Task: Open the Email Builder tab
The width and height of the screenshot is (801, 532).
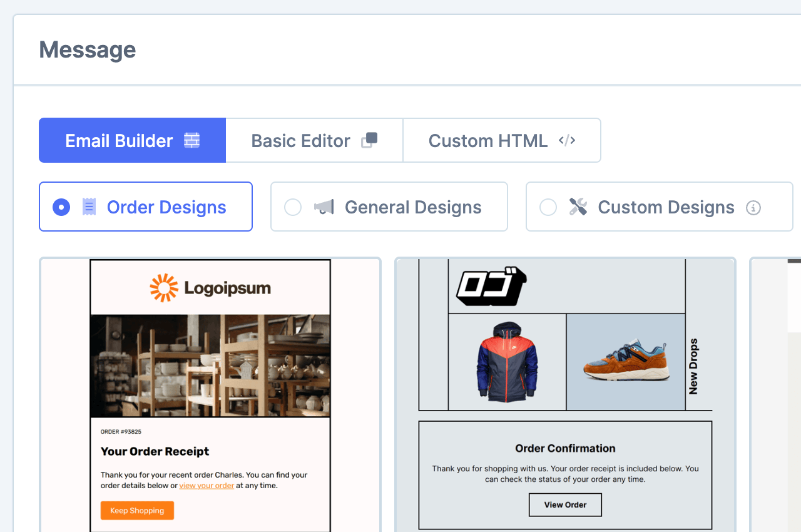Action: point(132,141)
